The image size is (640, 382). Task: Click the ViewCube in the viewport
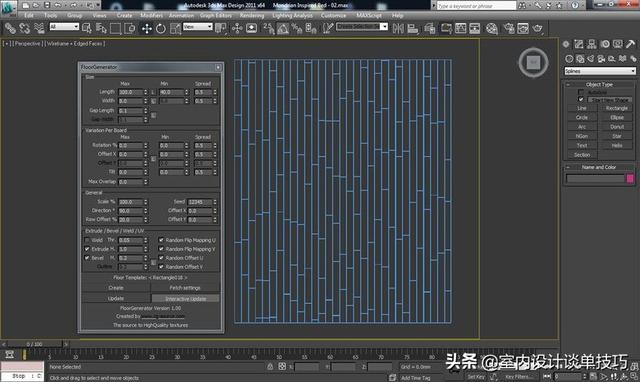click(x=533, y=62)
